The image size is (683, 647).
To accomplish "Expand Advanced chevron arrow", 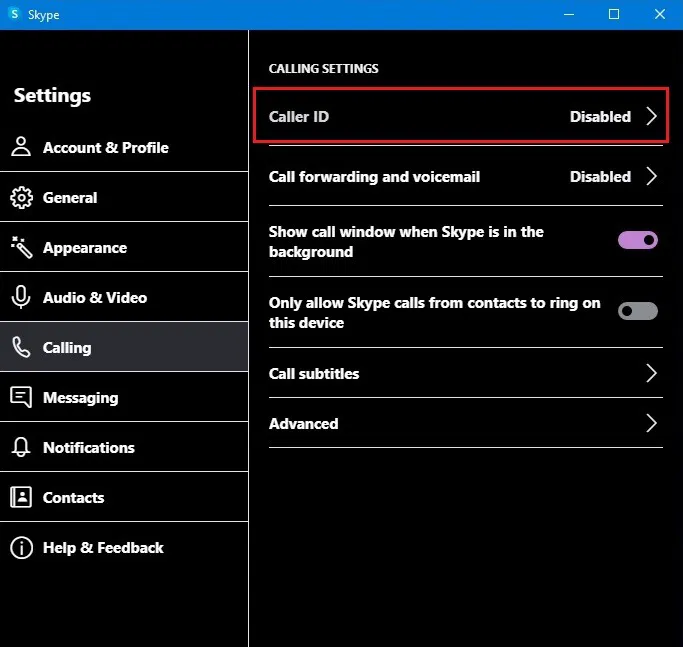I will pyautogui.click(x=651, y=423).
